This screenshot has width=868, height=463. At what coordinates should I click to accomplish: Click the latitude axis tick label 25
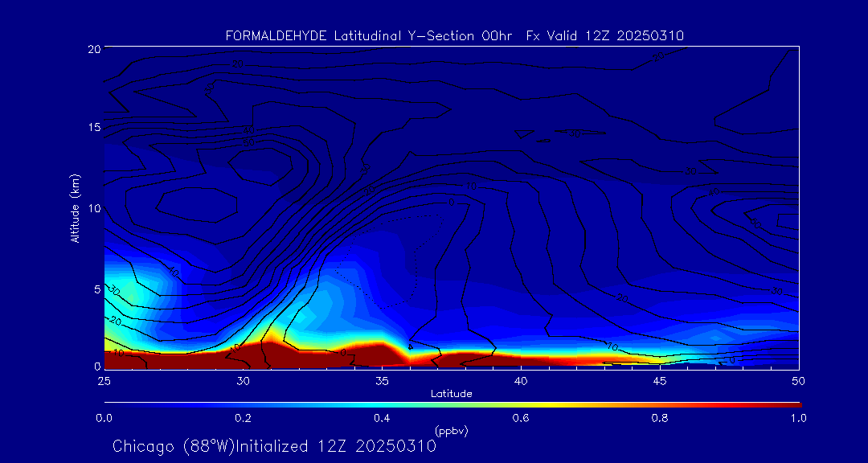click(104, 381)
